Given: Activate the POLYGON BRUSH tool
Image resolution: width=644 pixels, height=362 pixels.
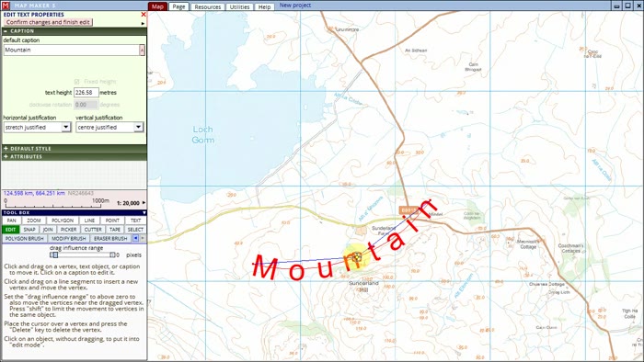Looking at the screenshot, I should 25,239.
